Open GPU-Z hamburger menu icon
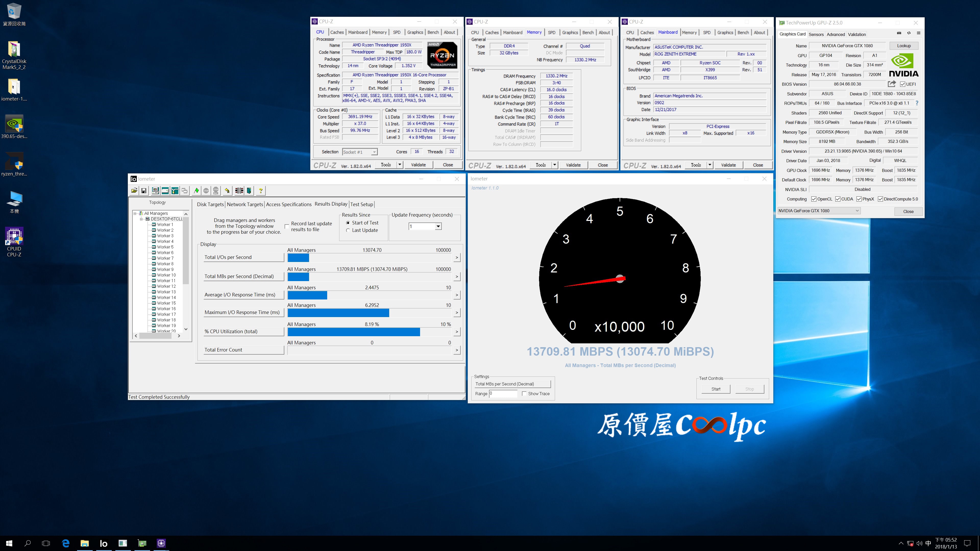 pos(918,33)
